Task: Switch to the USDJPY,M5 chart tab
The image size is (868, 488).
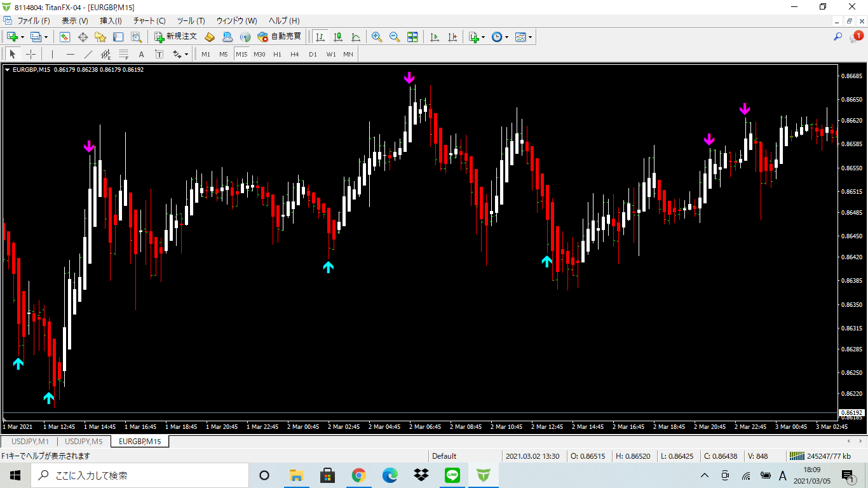Action: coord(84,441)
